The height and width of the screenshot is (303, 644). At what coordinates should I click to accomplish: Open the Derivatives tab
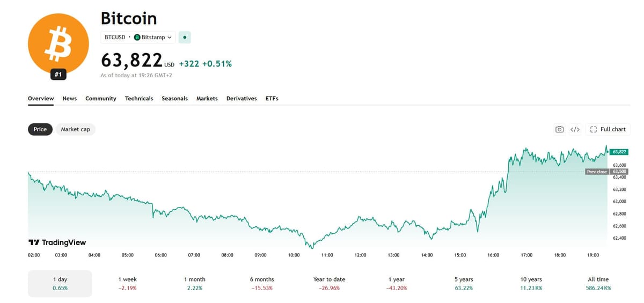coord(241,99)
